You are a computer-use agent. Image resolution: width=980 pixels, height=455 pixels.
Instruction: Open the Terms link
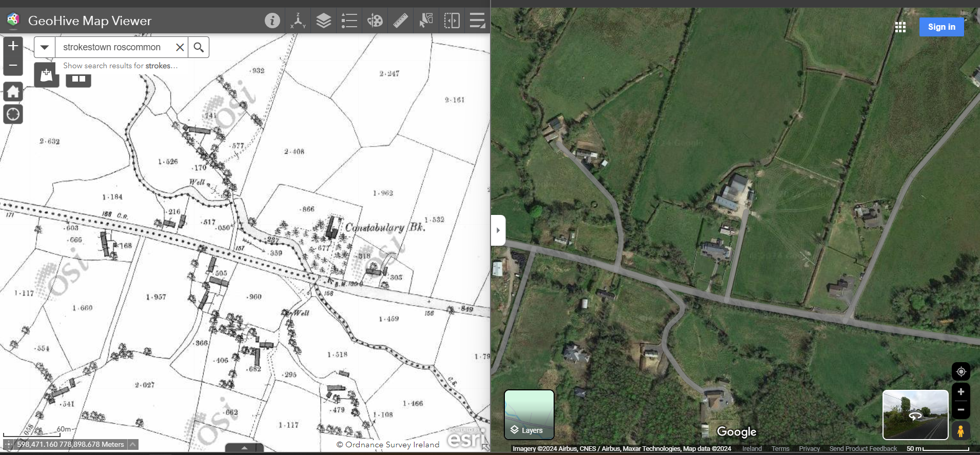point(780,449)
